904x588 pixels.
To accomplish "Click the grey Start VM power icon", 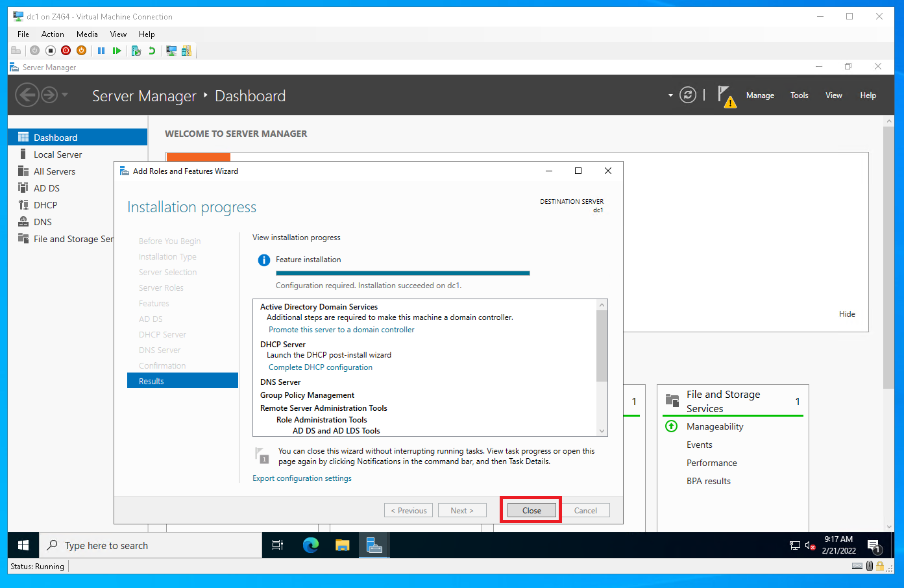I will [34, 51].
